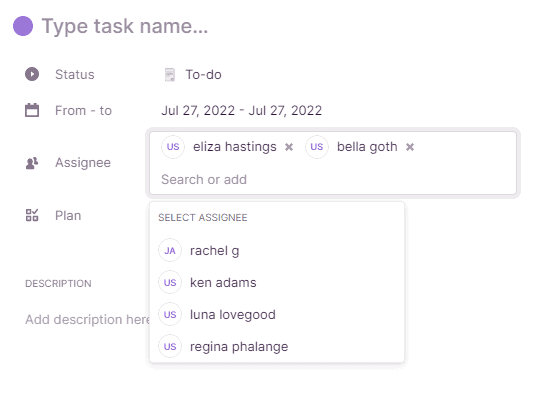Click the Plan label
542x402 pixels.
[x=68, y=216]
